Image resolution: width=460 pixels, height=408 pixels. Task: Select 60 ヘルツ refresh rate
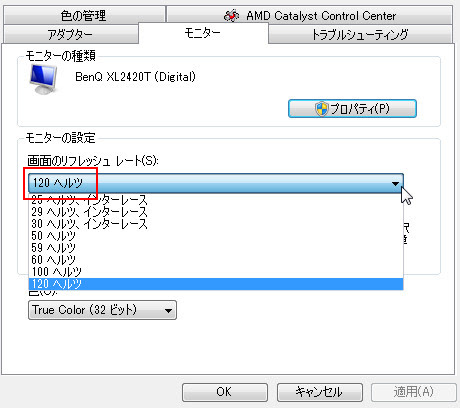pos(216,260)
